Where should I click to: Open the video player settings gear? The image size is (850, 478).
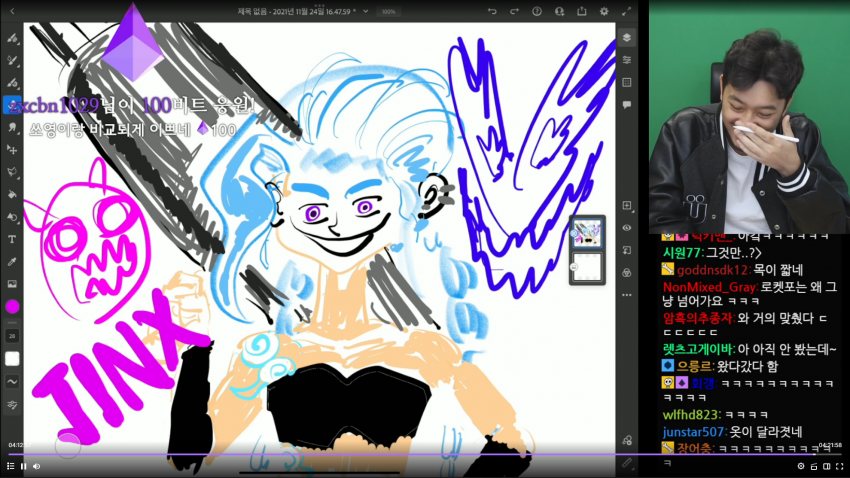click(801, 466)
